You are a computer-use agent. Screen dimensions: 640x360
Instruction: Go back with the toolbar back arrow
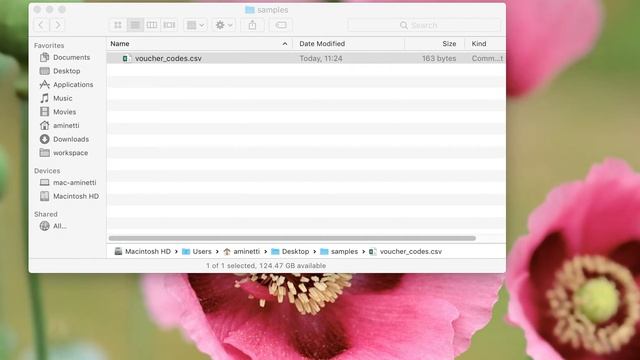tap(41, 25)
